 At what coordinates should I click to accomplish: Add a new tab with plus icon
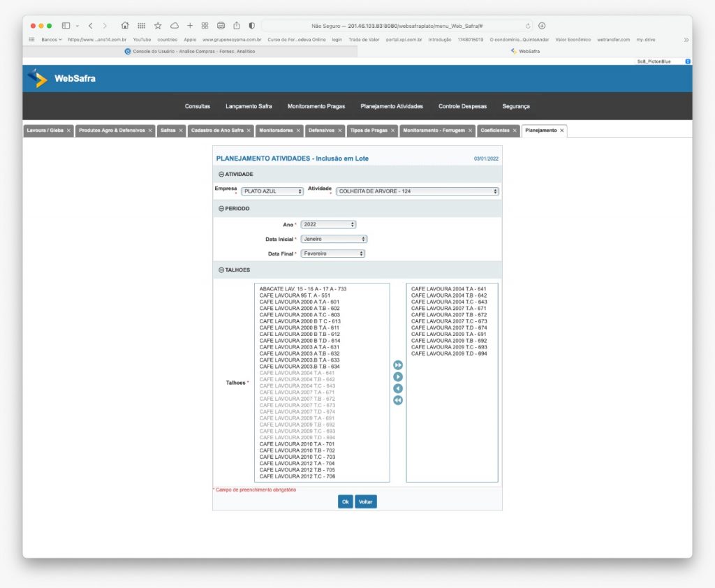pyautogui.click(x=190, y=26)
